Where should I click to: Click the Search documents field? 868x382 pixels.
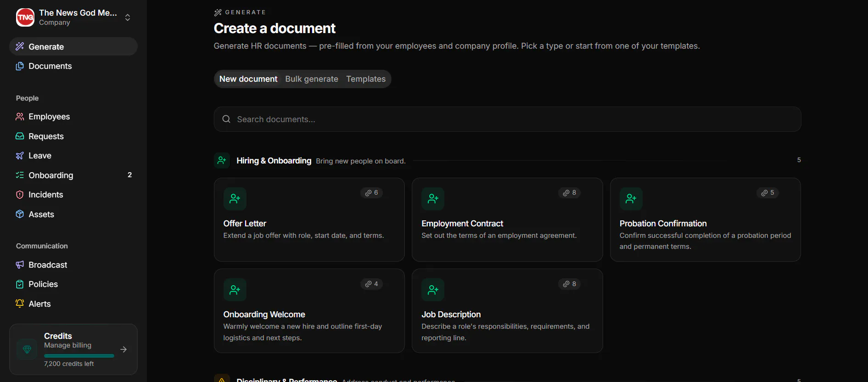(507, 119)
